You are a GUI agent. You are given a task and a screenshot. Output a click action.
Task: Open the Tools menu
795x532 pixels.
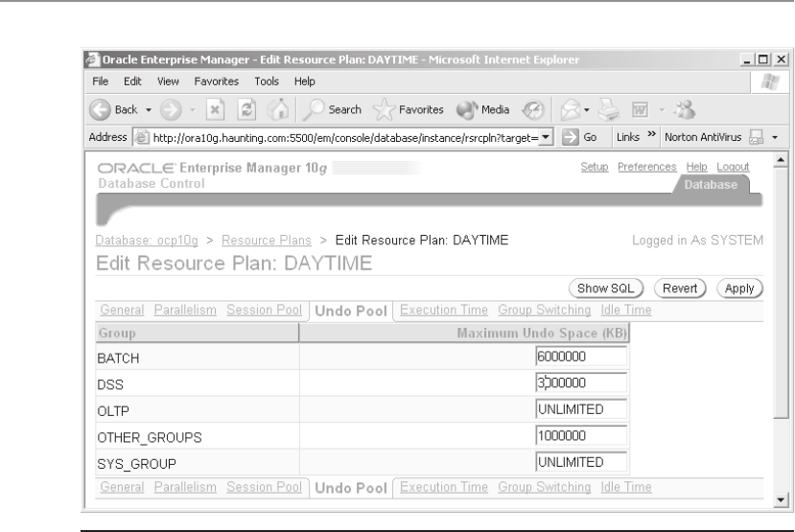pos(267,81)
